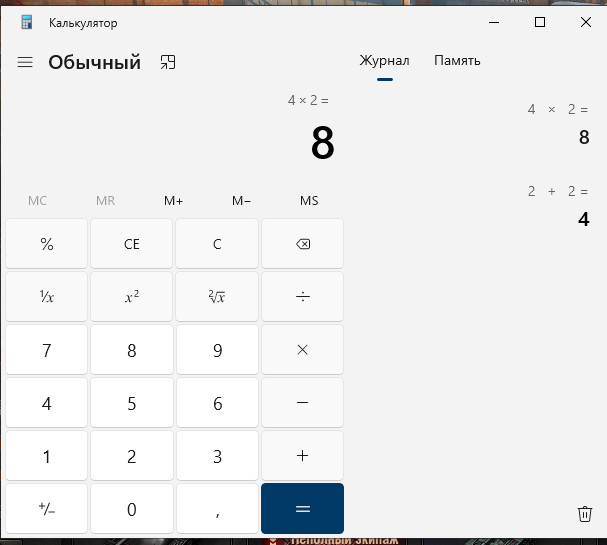607x545 pixels.
Task: Click the Calculator app icon in title bar
Action: click(x=26, y=22)
